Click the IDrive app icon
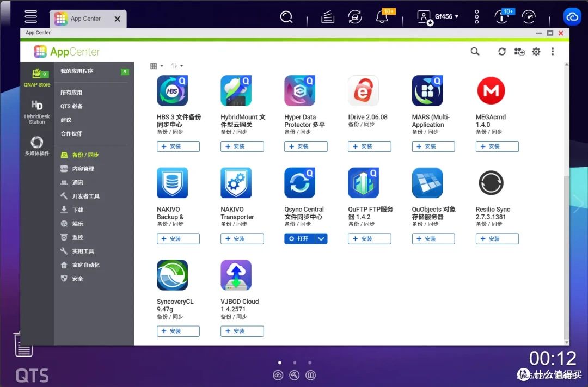Viewport: 588px width, 387px height. [x=363, y=91]
